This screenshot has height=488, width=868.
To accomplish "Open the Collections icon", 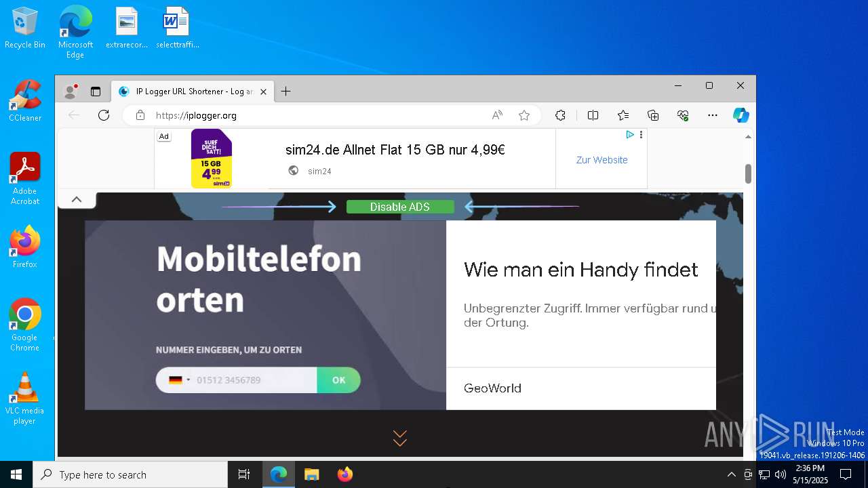I will (x=653, y=115).
